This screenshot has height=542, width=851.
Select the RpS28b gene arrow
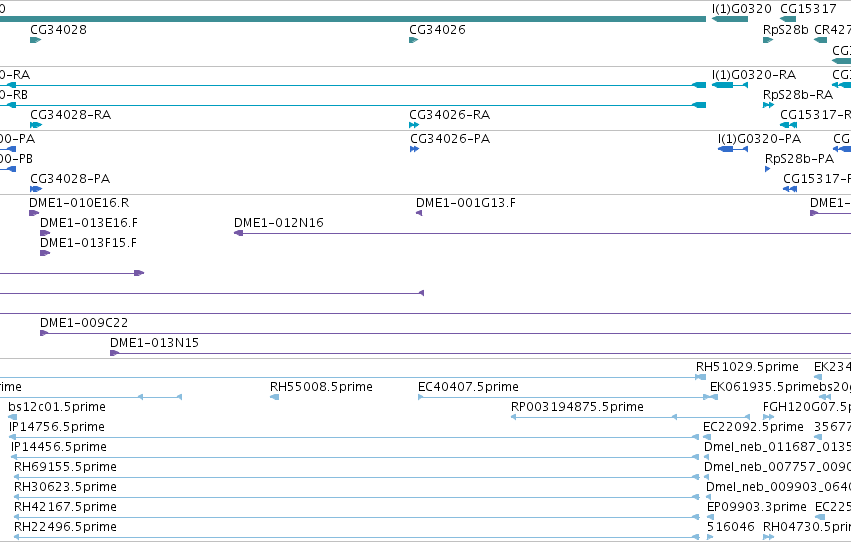point(768,40)
